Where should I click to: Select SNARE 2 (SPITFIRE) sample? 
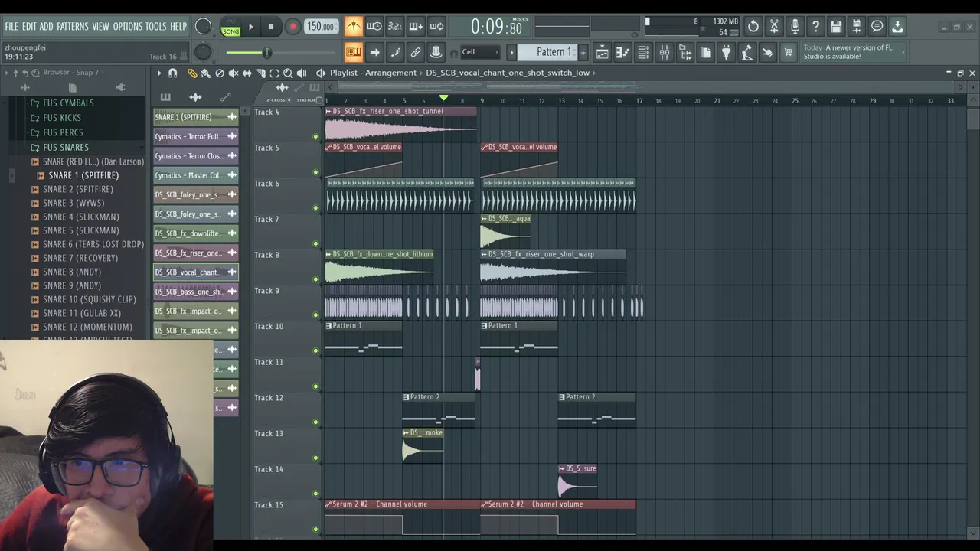(78, 189)
